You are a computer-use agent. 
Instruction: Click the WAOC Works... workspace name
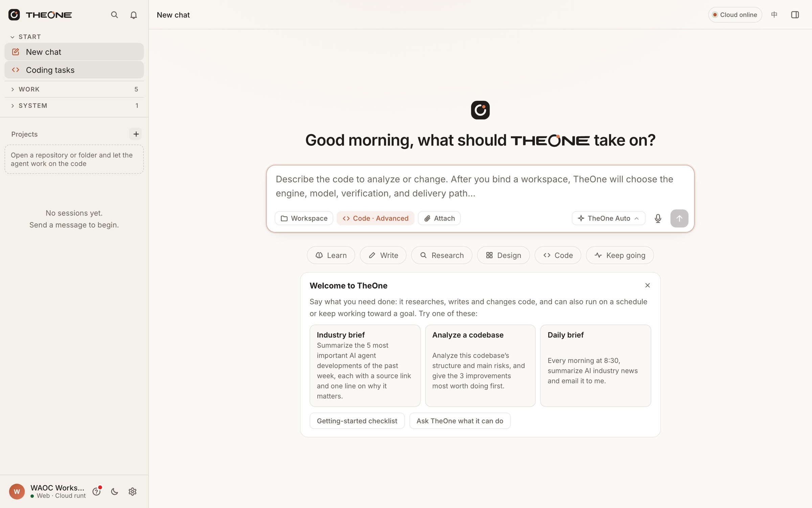[58, 487]
